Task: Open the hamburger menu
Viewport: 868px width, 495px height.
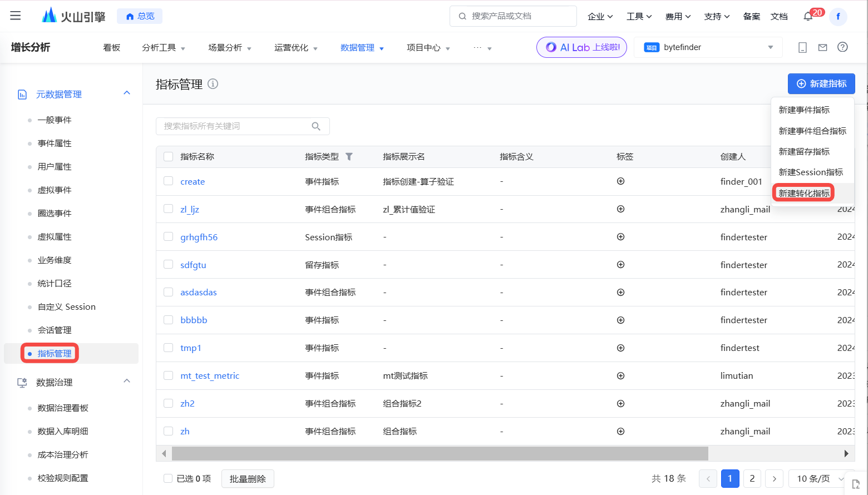Action: [16, 16]
